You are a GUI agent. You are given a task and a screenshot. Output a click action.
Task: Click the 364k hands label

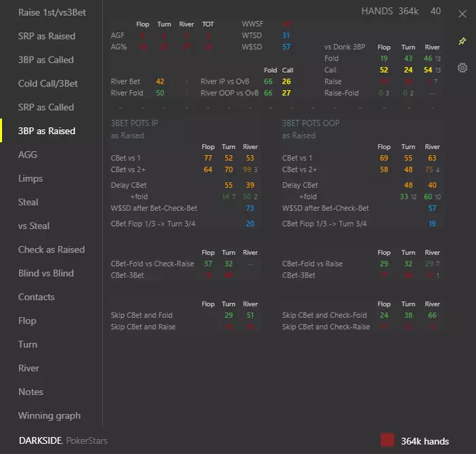[x=425, y=441]
